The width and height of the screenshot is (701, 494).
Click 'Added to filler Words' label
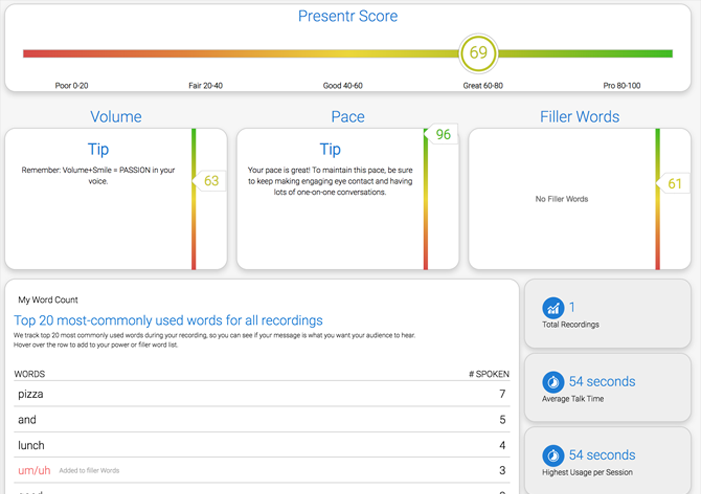pos(89,471)
